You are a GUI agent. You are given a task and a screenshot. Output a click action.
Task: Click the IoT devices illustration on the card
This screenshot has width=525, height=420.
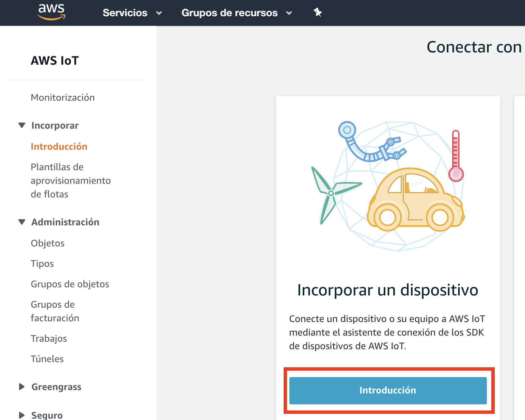(388, 186)
